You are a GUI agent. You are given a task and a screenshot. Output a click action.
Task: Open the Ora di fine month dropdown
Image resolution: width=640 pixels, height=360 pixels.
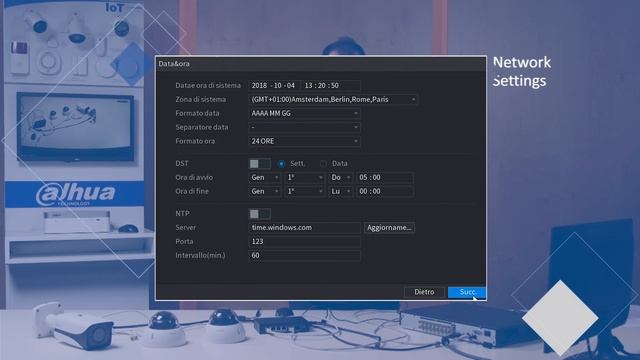point(264,191)
